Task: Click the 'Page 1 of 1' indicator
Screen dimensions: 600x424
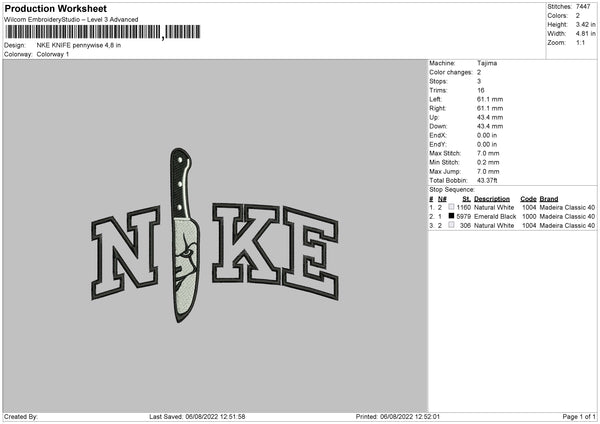Action: coord(579,417)
